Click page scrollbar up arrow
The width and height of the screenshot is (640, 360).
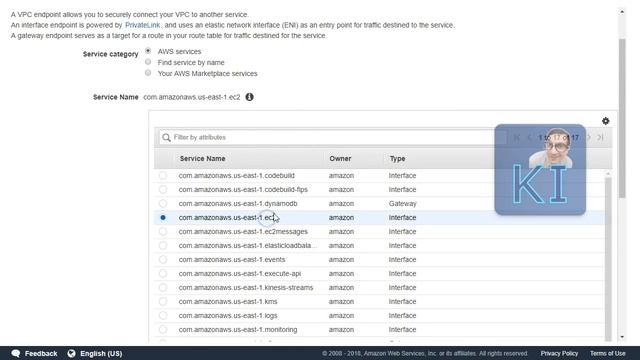point(622,11)
